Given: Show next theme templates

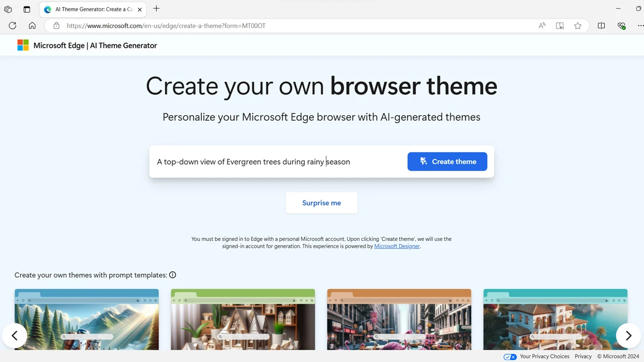Looking at the screenshot, I should click(628, 336).
